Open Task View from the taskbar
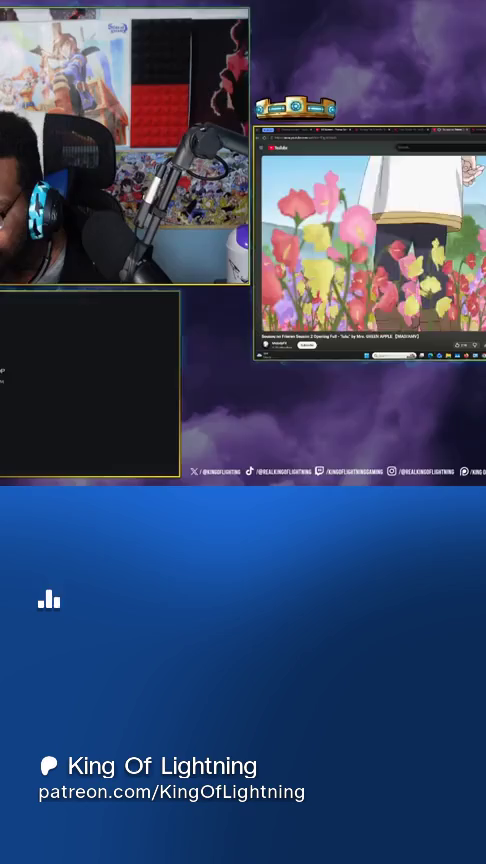Viewport: 486px width, 864px height. click(x=422, y=355)
